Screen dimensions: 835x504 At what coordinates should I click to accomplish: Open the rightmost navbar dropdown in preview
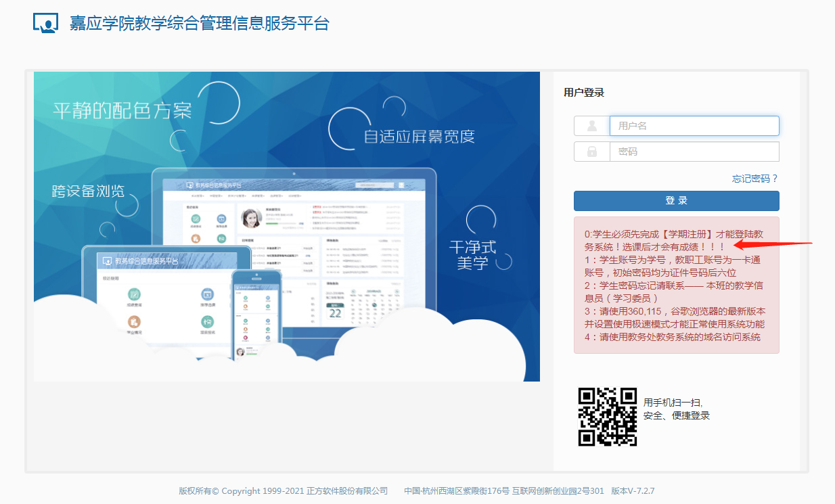pos(295,196)
